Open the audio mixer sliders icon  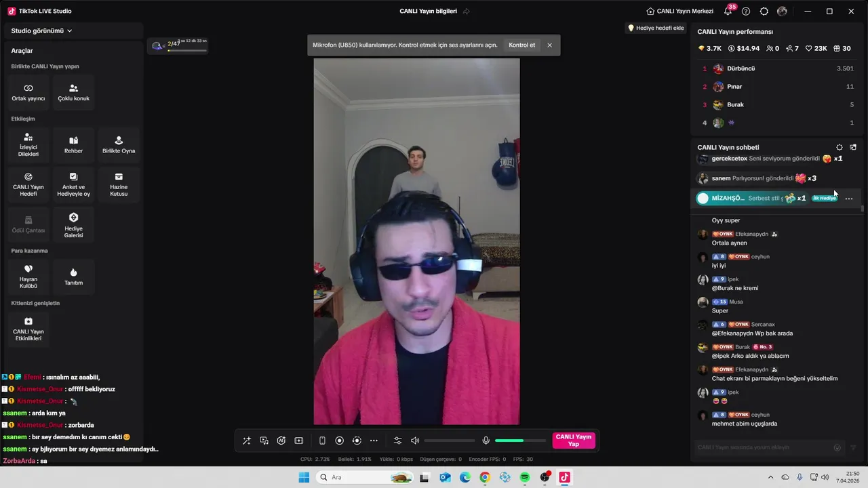point(398,441)
